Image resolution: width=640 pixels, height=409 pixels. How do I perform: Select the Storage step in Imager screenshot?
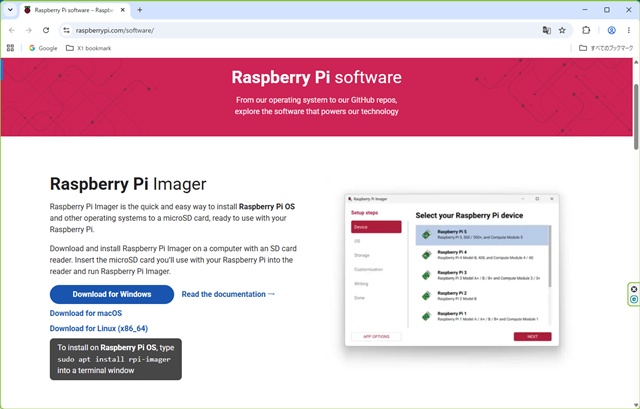(362, 255)
